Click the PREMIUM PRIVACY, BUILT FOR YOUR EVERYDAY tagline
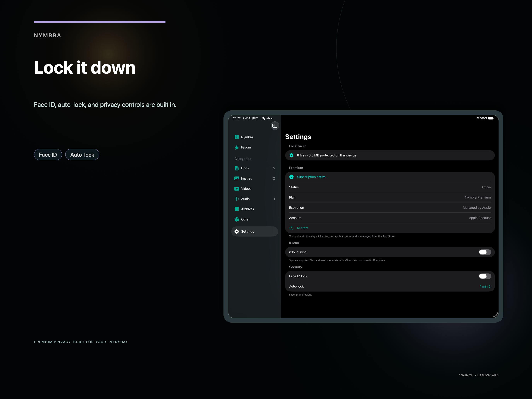The height and width of the screenshot is (399, 532). point(81,342)
